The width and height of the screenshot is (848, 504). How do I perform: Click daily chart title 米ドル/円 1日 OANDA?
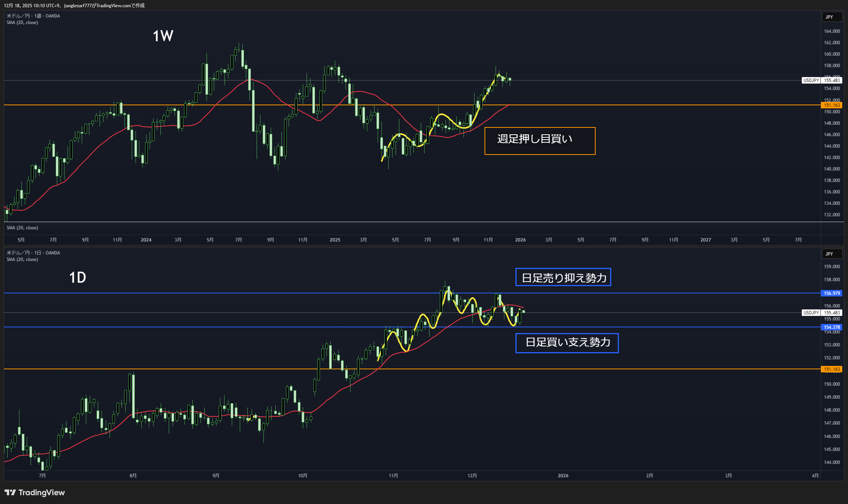point(33,253)
